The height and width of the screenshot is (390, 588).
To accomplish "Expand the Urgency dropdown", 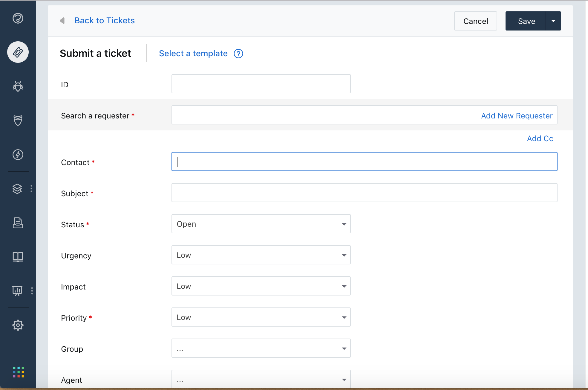I will pos(261,255).
